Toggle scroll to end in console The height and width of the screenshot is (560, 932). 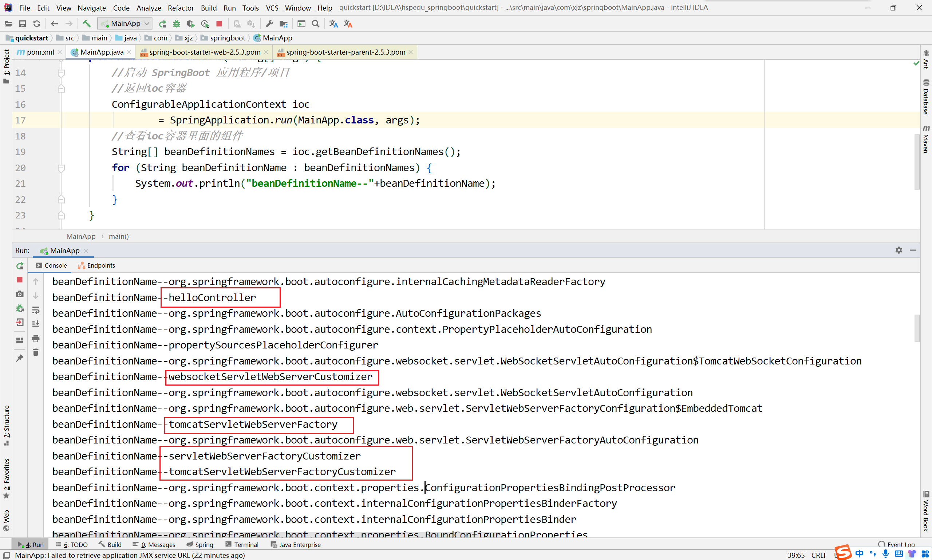[36, 324]
